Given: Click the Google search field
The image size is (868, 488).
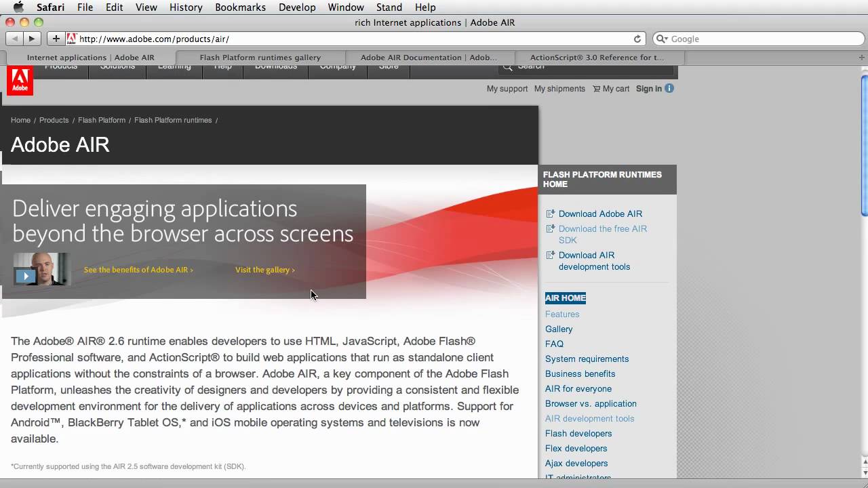Looking at the screenshot, I should [757, 39].
